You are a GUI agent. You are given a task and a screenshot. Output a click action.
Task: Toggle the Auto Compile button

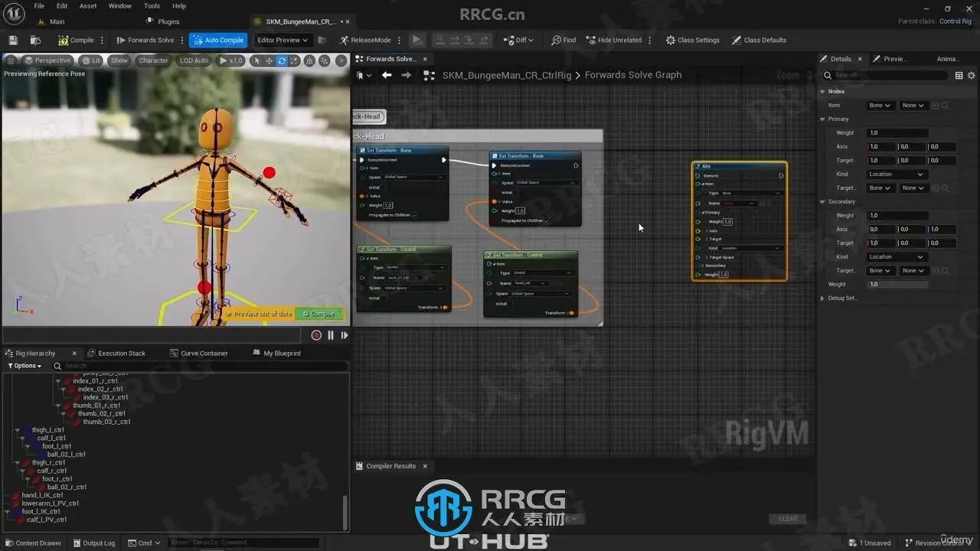[218, 40]
